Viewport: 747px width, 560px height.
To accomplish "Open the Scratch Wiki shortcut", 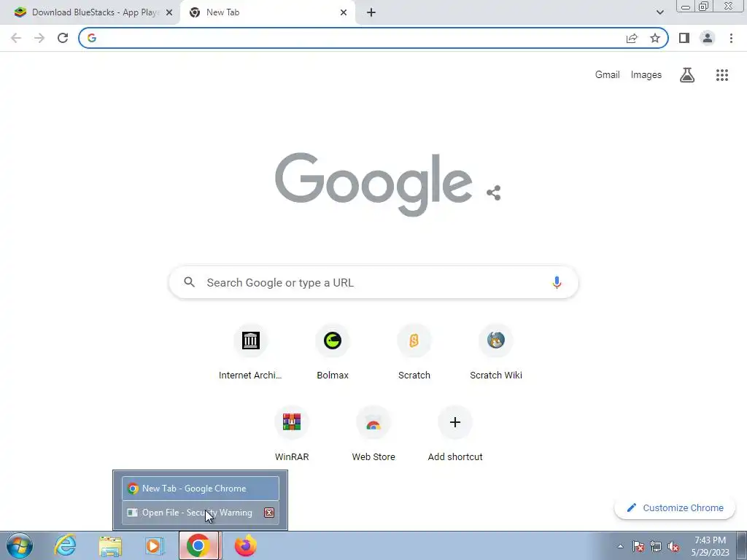I will (496, 353).
